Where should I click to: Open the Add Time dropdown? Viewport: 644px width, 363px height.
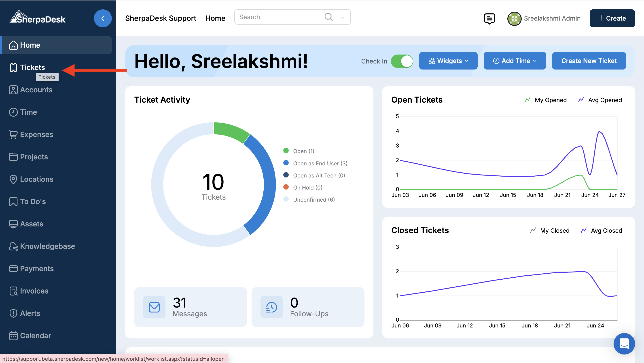coord(515,61)
